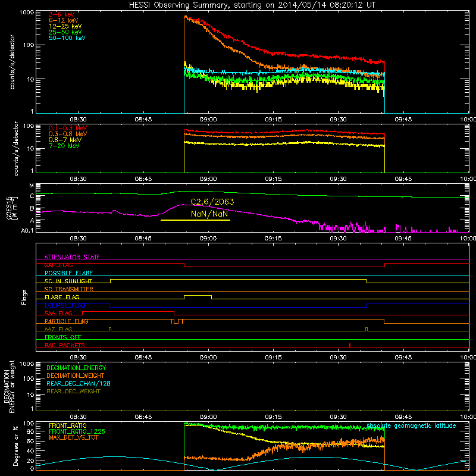Click the raised FLARE_FLAG step segment

pyautogui.click(x=198, y=295)
